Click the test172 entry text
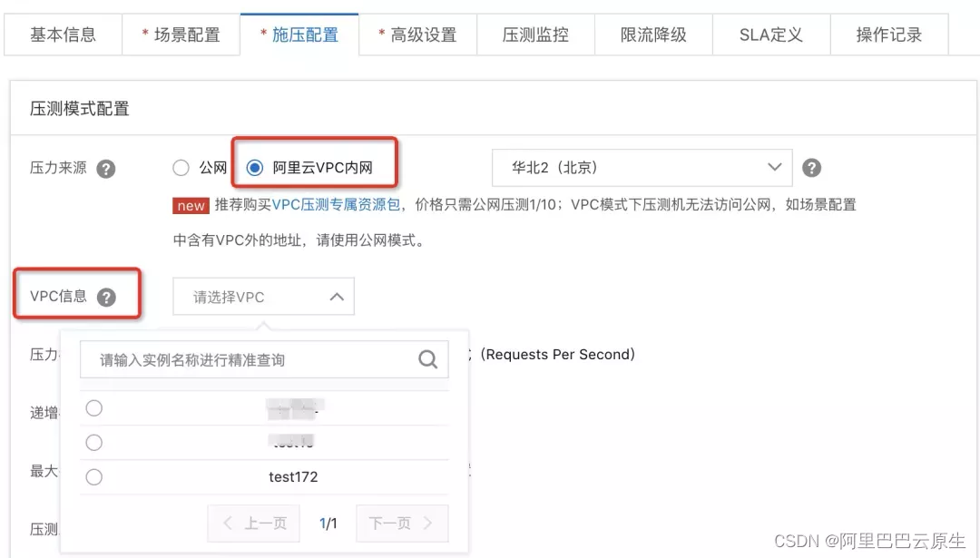This screenshot has width=980, height=558. (293, 476)
